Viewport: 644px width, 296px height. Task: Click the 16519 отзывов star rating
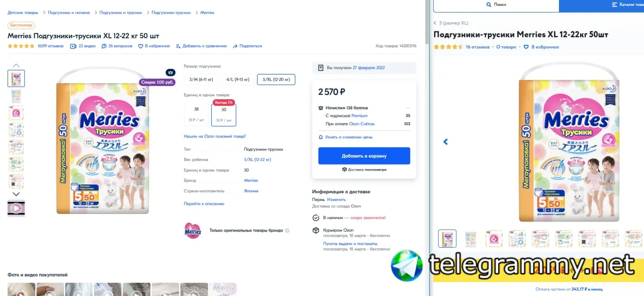(21, 46)
